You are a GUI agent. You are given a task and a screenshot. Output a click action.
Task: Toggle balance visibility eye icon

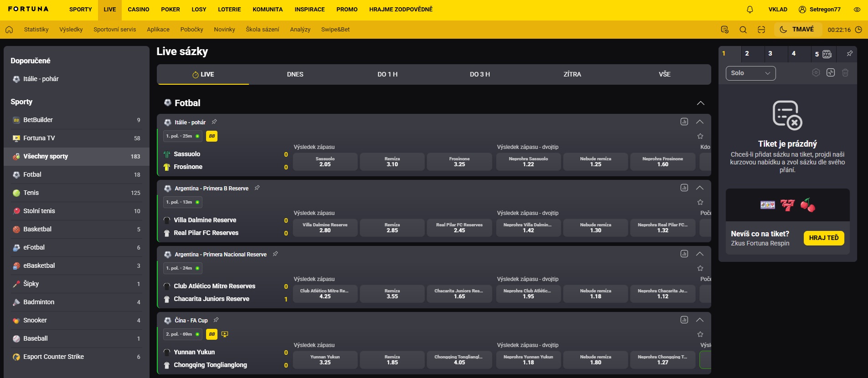[x=857, y=9]
